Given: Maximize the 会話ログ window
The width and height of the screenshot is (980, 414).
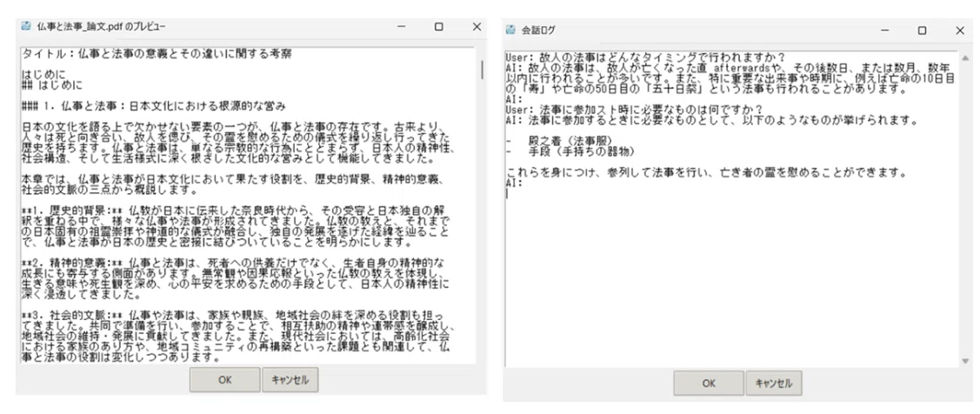Looking at the screenshot, I should [x=922, y=30].
